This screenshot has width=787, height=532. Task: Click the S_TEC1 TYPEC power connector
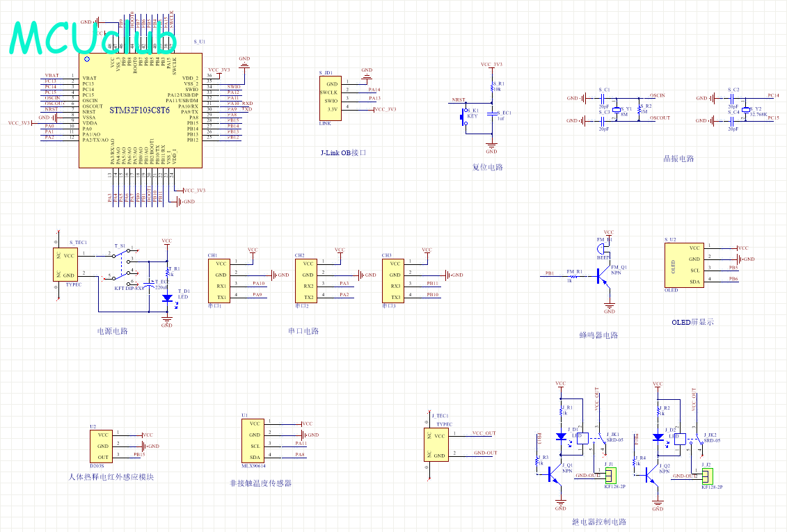[x=65, y=264]
